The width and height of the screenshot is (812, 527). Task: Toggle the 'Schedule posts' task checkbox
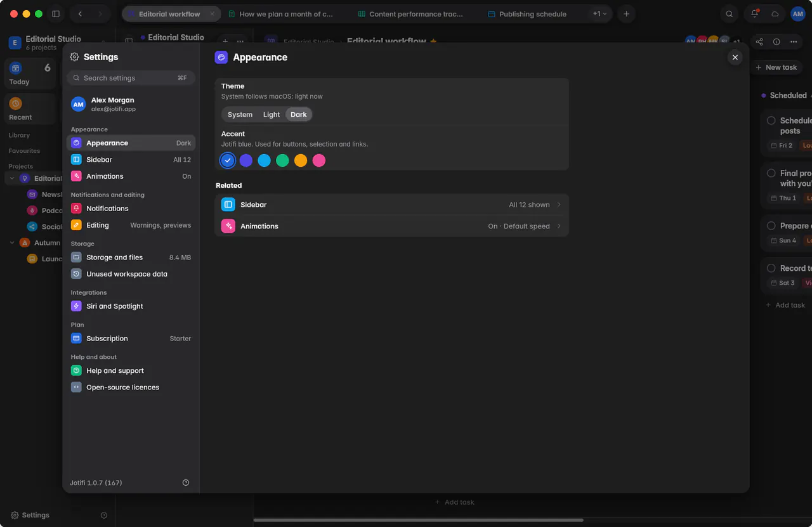click(x=771, y=120)
